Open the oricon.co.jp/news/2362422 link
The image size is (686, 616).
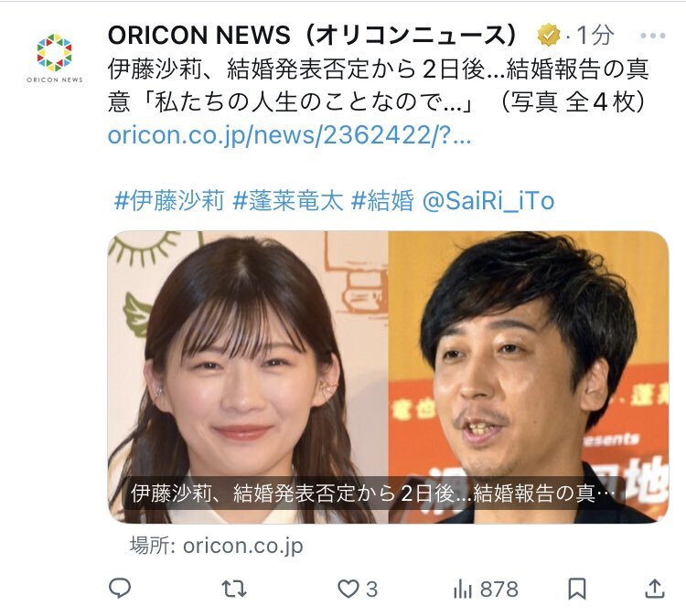(289, 135)
